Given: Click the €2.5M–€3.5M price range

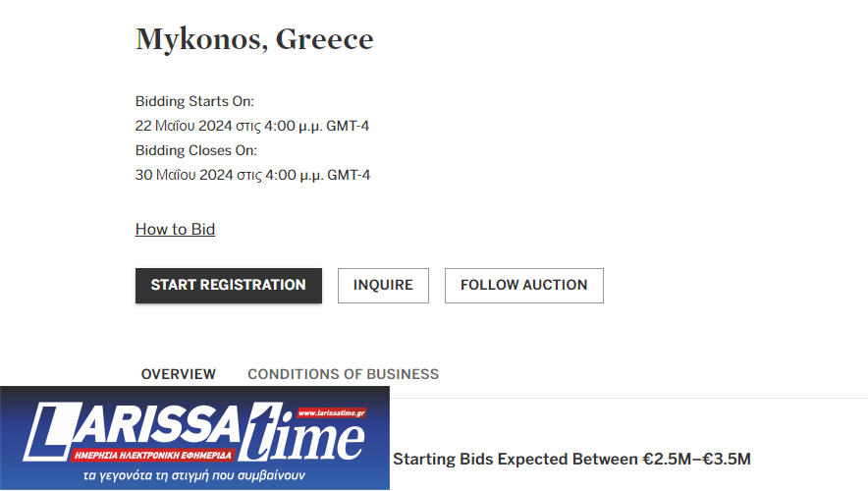Looking at the screenshot, I should [696, 459].
